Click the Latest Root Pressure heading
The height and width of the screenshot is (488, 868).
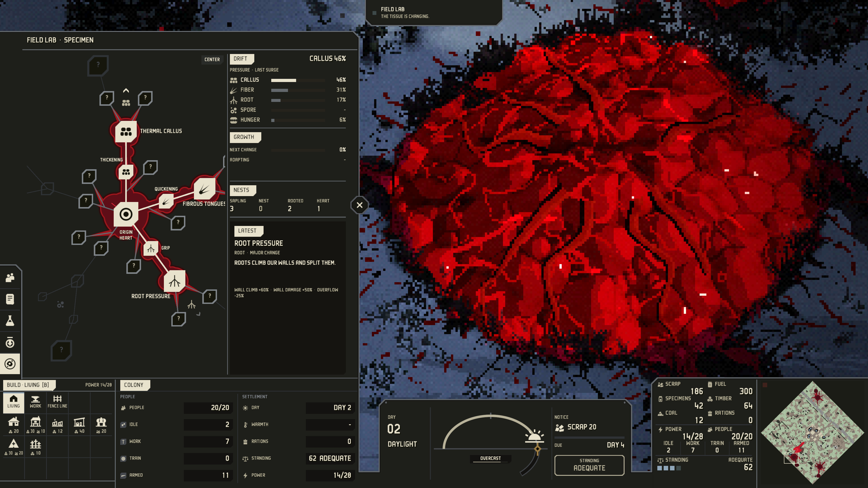coord(258,243)
